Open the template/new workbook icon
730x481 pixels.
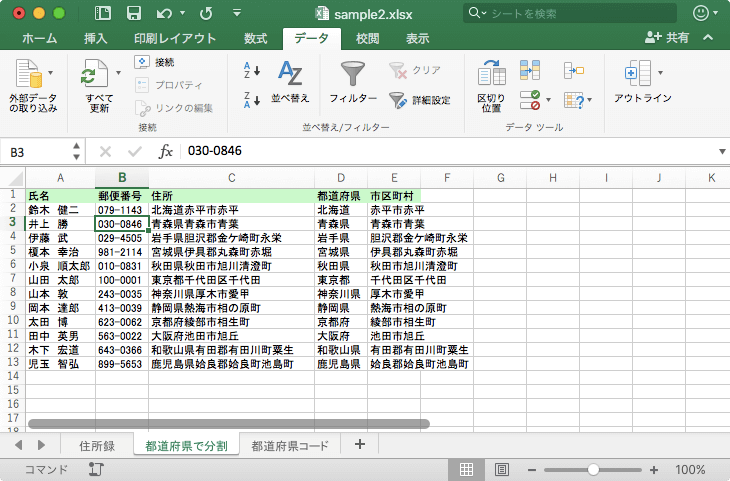pyautogui.click(x=102, y=13)
